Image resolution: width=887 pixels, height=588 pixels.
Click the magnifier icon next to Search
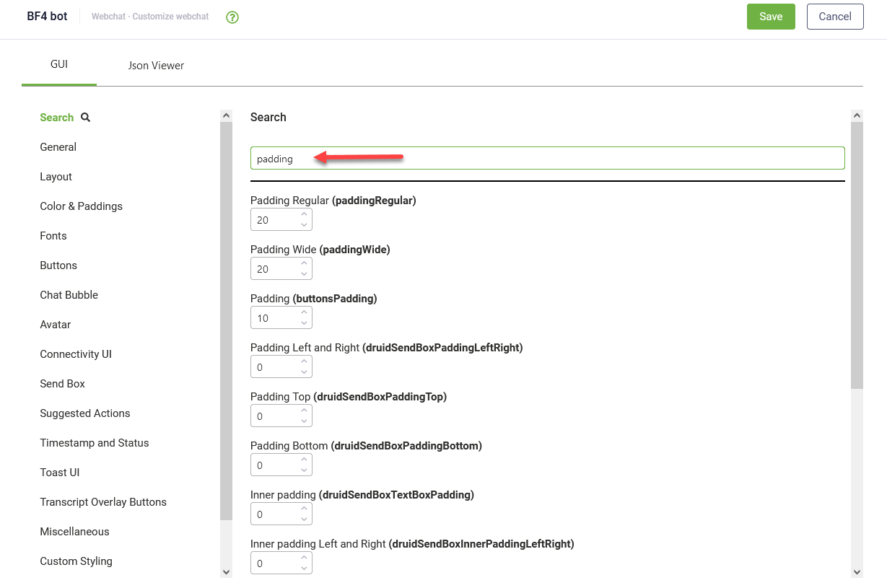point(84,117)
